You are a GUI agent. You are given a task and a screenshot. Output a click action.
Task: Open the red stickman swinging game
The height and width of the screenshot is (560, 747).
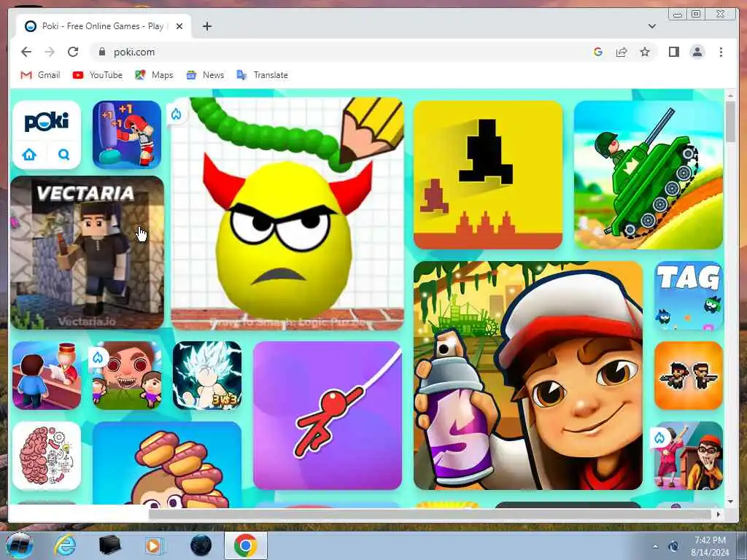coord(328,415)
